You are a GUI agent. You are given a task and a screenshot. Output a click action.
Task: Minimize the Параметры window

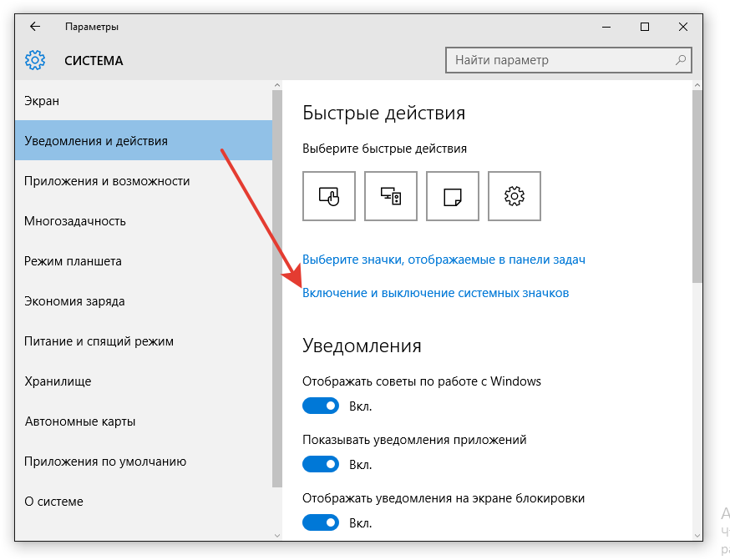pyautogui.click(x=606, y=27)
